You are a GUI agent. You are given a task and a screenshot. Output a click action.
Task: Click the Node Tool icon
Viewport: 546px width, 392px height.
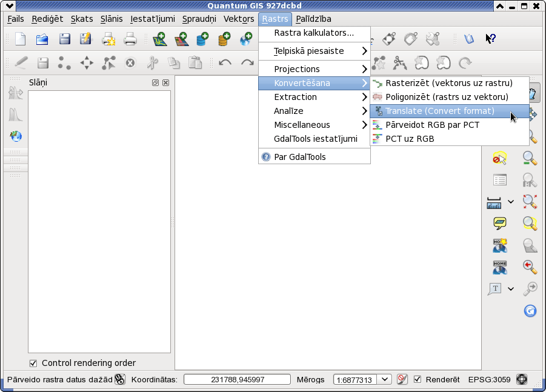coord(108,63)
